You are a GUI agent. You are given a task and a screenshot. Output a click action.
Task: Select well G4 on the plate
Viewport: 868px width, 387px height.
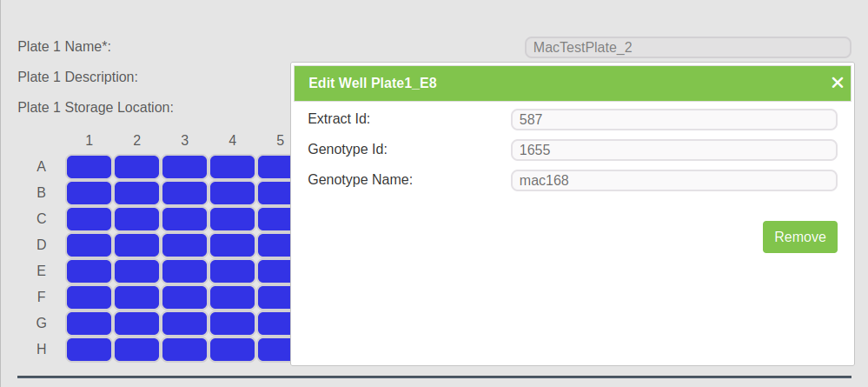[232, 324]
